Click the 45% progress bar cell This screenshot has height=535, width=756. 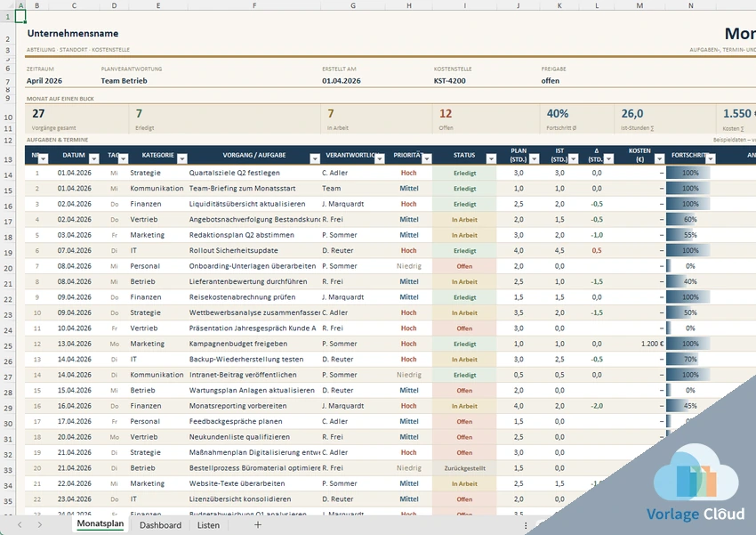click(690, 406)
